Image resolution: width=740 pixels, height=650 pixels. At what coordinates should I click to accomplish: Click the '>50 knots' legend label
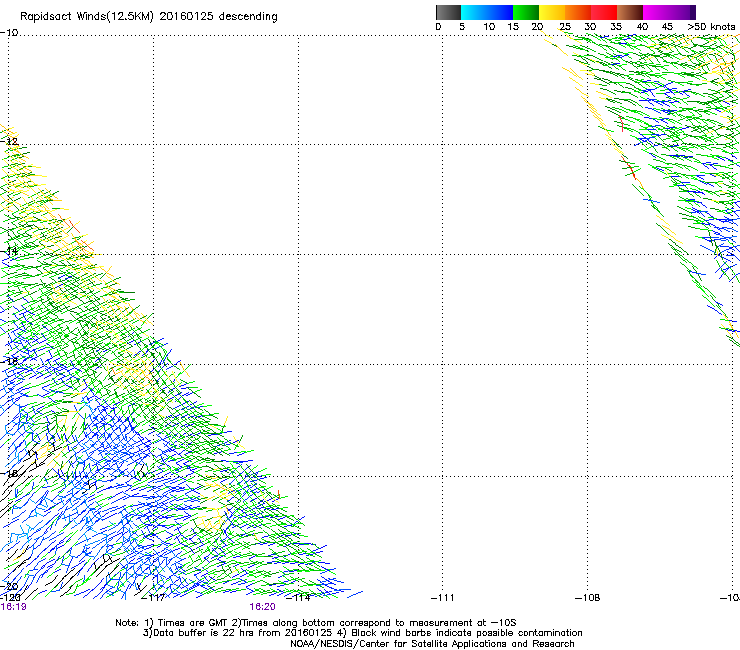(711, 27)
